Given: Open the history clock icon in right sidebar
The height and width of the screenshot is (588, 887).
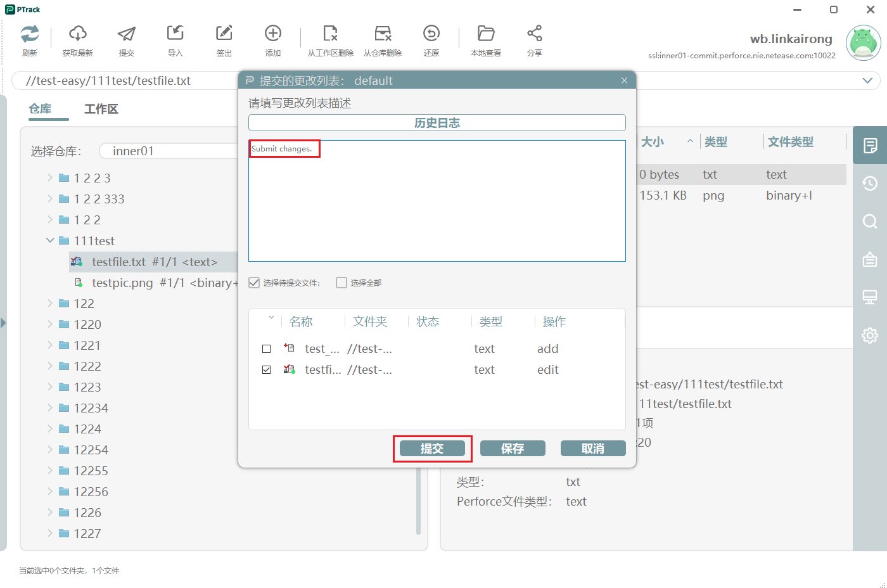Looking at the screenshot, I should click(870, 184).
